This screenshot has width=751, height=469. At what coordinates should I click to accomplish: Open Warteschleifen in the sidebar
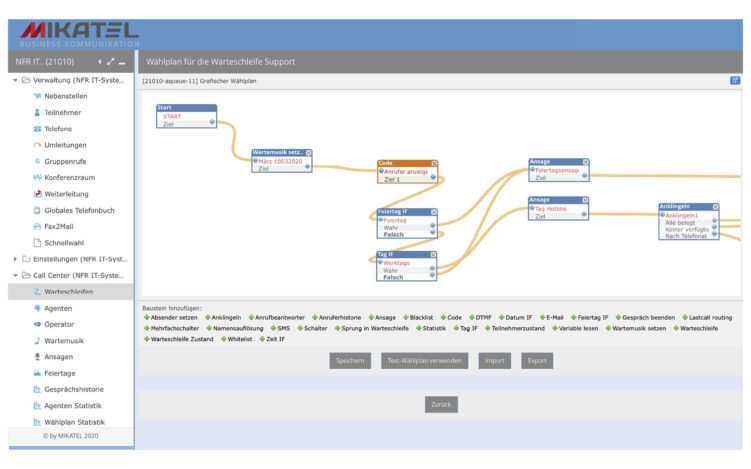click(x=72, y=291)
